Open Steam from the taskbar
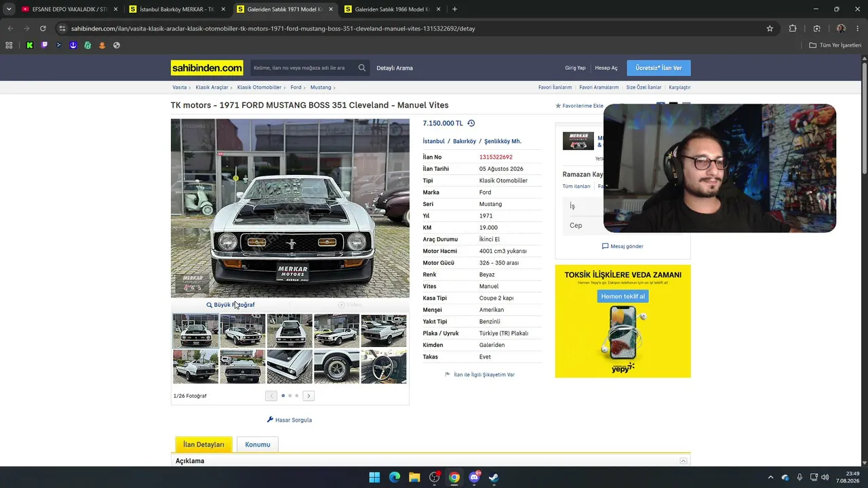 click(x=494, y=477)
